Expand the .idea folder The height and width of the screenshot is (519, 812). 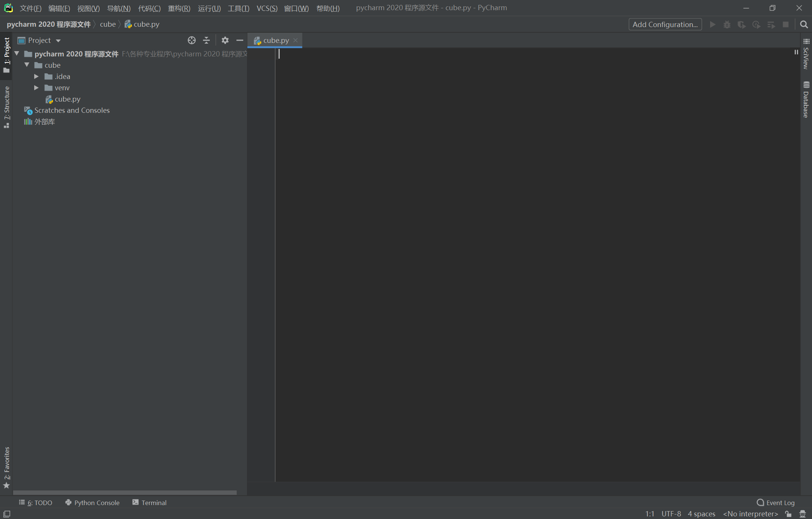(37, 76)
